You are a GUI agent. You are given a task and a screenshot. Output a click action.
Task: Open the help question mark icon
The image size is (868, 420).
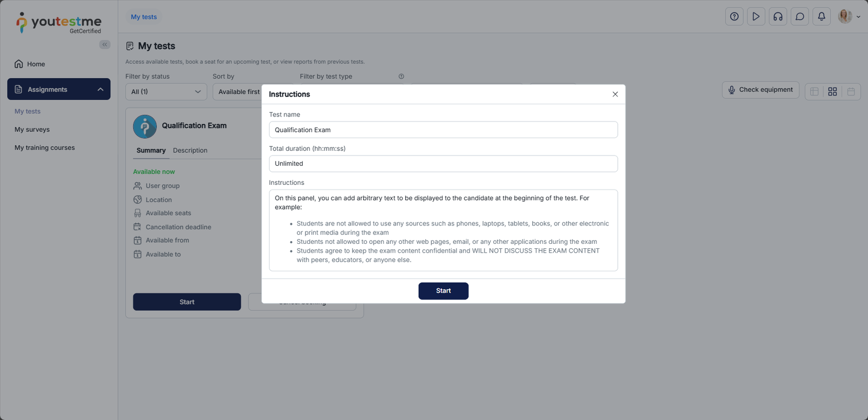[x=734, y=17]
